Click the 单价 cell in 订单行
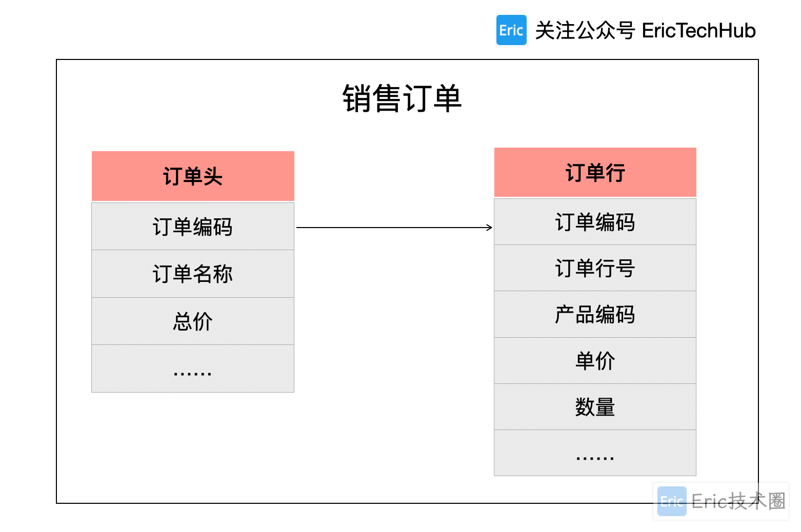The image size is (801, 532). point(595,360)
